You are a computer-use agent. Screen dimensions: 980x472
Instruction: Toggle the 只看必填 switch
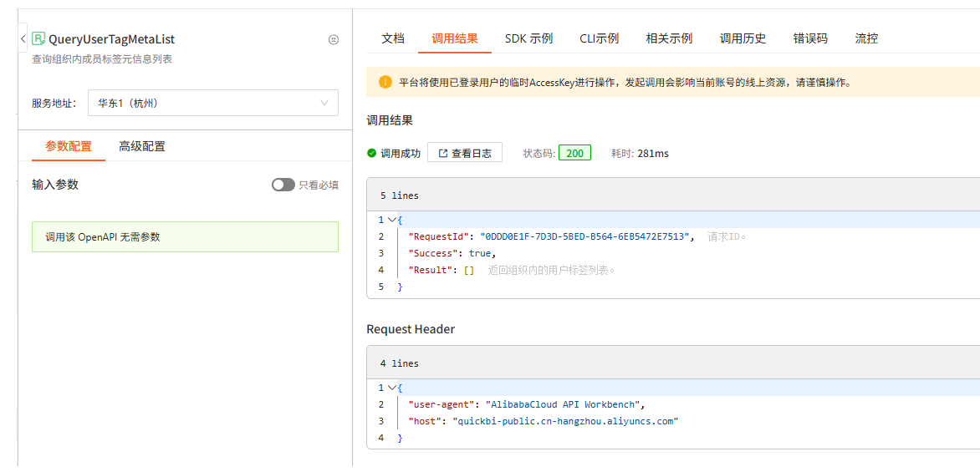click(283, 185)
